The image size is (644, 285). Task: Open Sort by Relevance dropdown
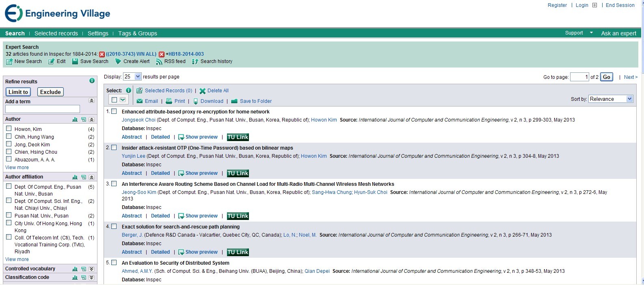point(610,99)
